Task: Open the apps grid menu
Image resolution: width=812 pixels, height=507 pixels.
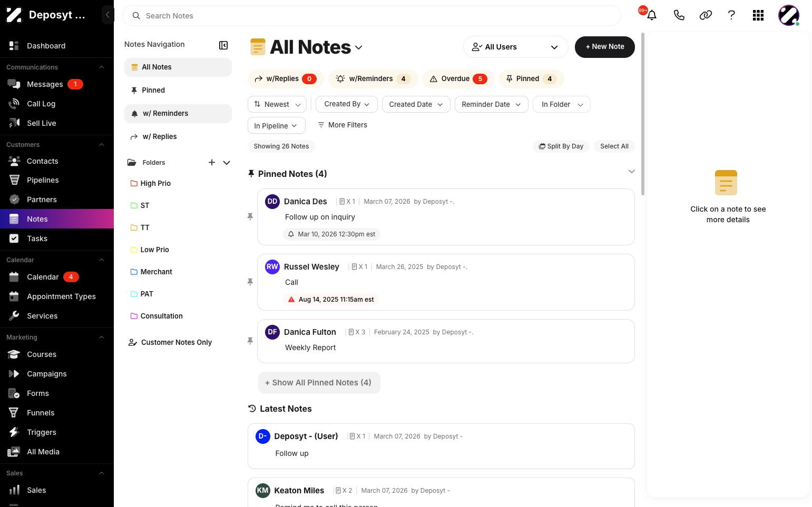Action: tap(758, 15)
